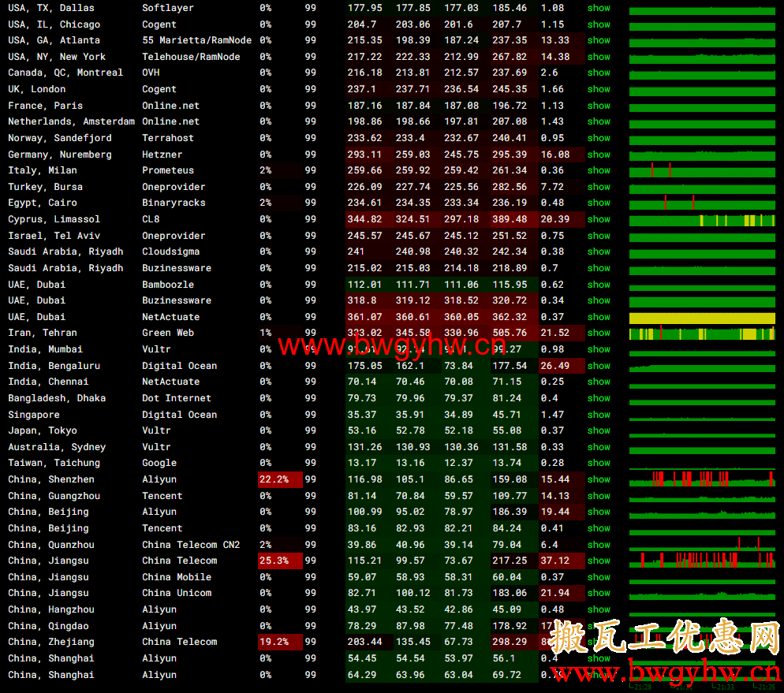The height and width of the screenshot is (693, 784).
Task: Click latency graph for China, Shenzhen
Action: coord(702,479)
